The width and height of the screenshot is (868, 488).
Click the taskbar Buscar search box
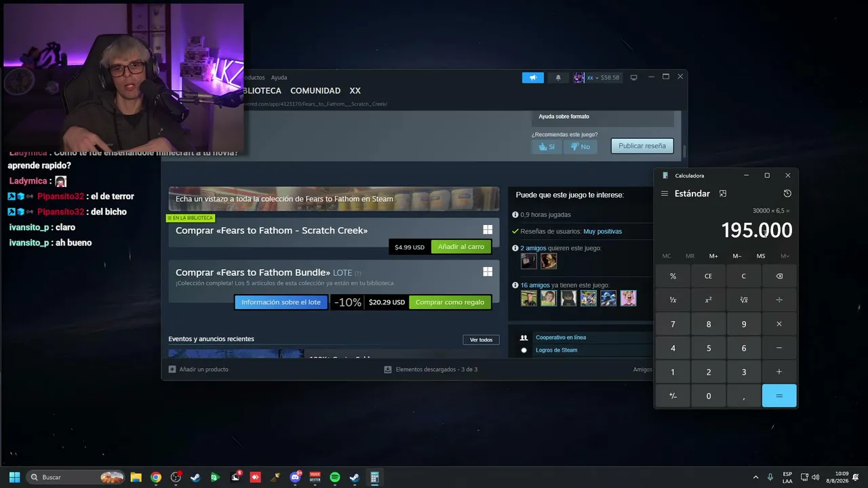click(x=77, y=477)
